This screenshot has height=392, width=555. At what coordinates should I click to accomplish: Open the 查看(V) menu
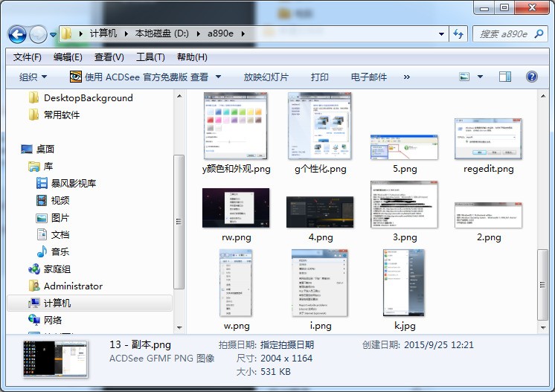click(x=109, y=57)
